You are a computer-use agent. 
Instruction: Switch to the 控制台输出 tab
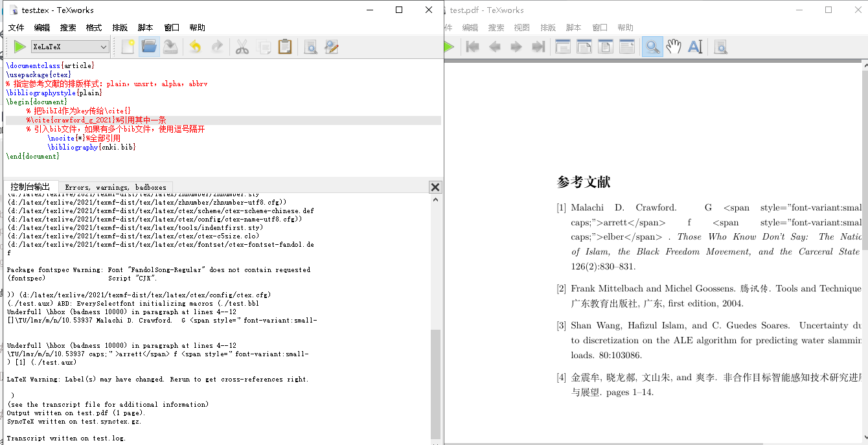coord(30,187)
